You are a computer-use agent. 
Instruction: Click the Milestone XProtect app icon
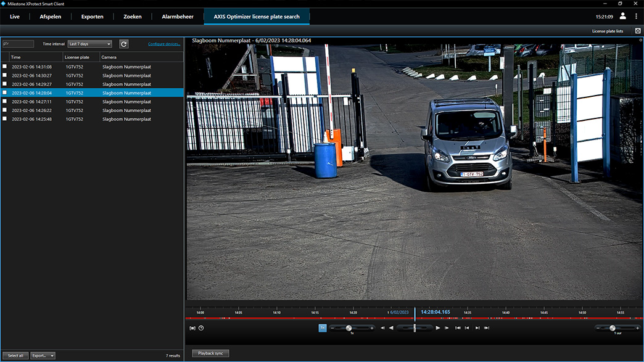pyautogui.click(x=3, y=4)
